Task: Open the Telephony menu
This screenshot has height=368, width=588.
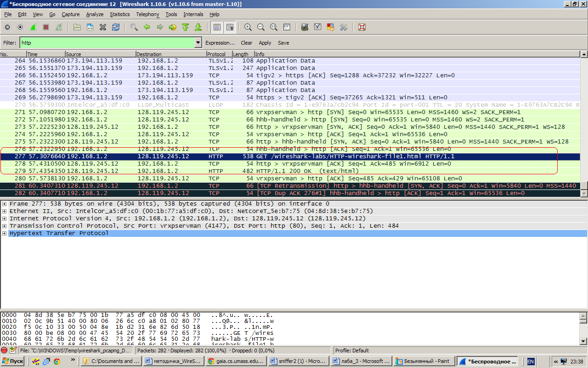Action: [147, 14]
